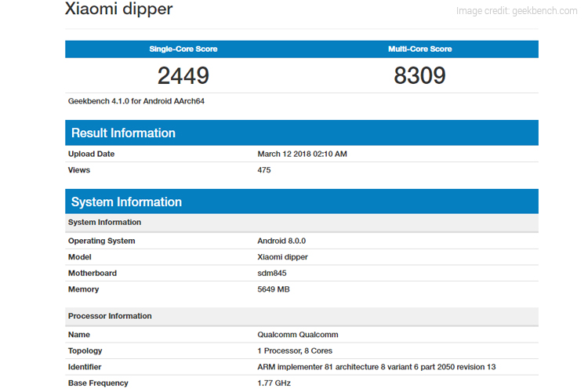Click the Geekbench 4.1.0 for Android text
588x392 pixels.
click(x=136, y=101)
